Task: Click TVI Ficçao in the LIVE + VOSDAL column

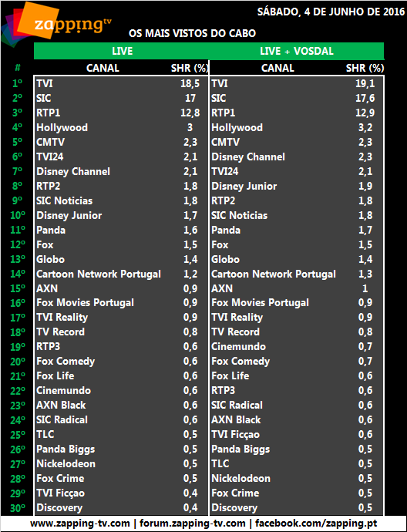Action: click(x=235, y=435)
